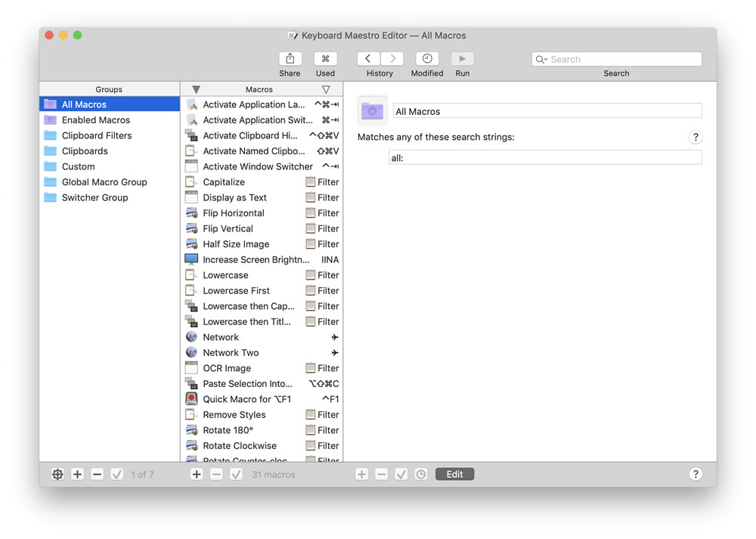The image size is (756, 539).
Task: Delete macro with minus button in Macros column
Action: point(216,475)
